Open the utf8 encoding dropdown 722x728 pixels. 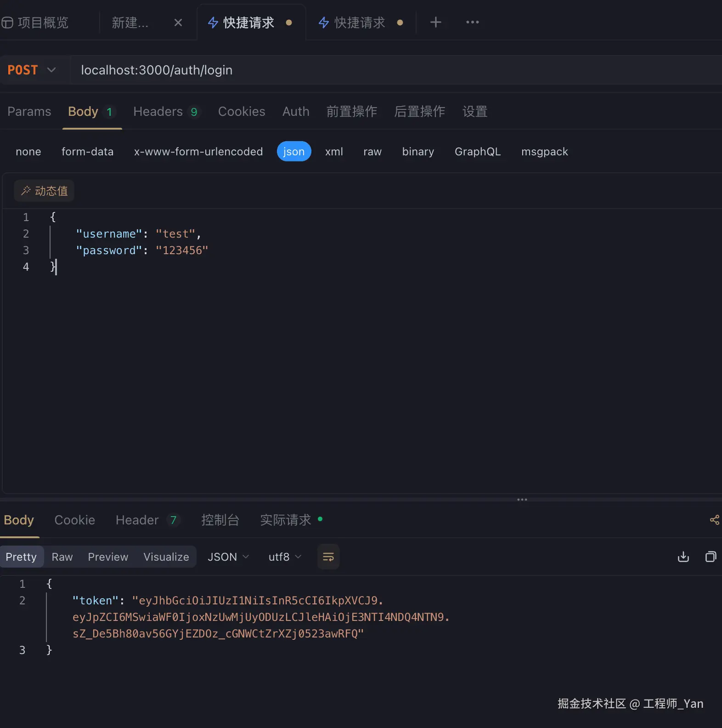[285, 557]
